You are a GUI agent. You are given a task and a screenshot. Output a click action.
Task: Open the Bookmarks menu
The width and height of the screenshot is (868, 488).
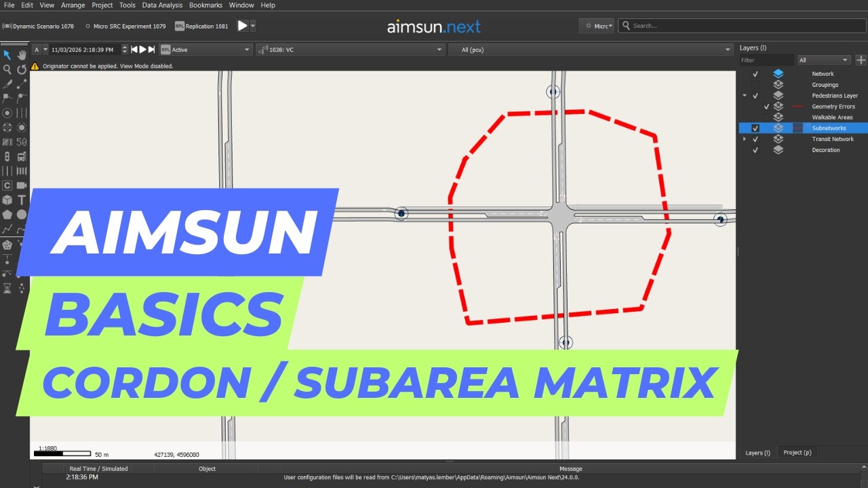[205, 5]
